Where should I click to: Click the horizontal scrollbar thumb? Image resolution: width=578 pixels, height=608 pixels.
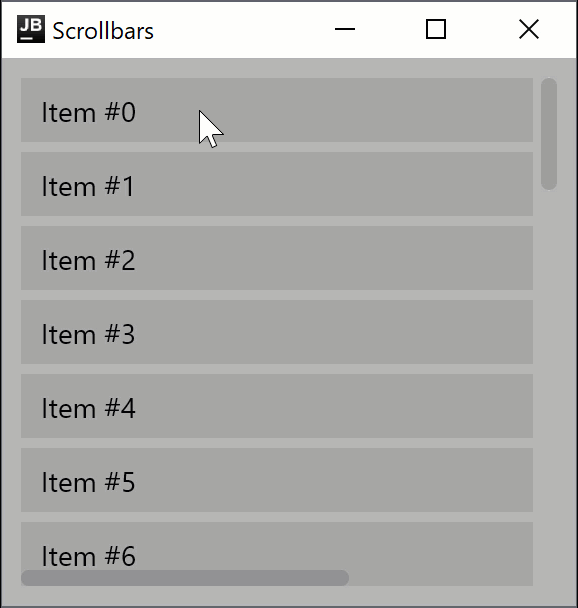tap(185, 578)
